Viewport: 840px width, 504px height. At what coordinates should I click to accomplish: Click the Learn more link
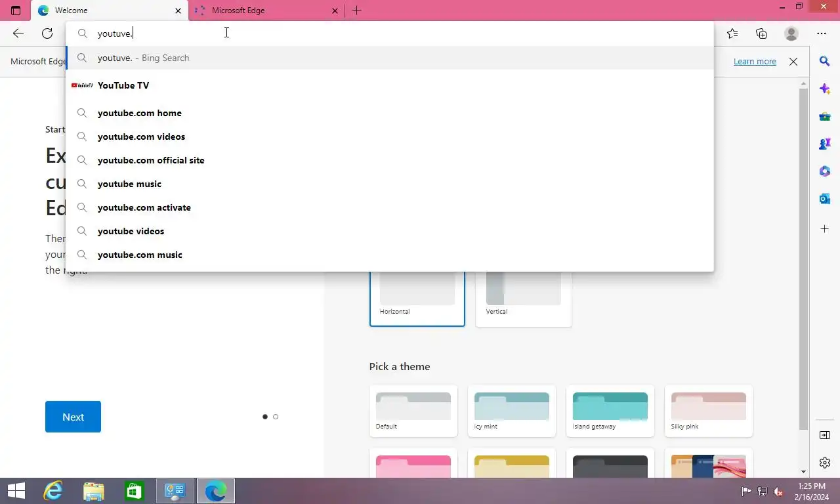coord(755,62)
